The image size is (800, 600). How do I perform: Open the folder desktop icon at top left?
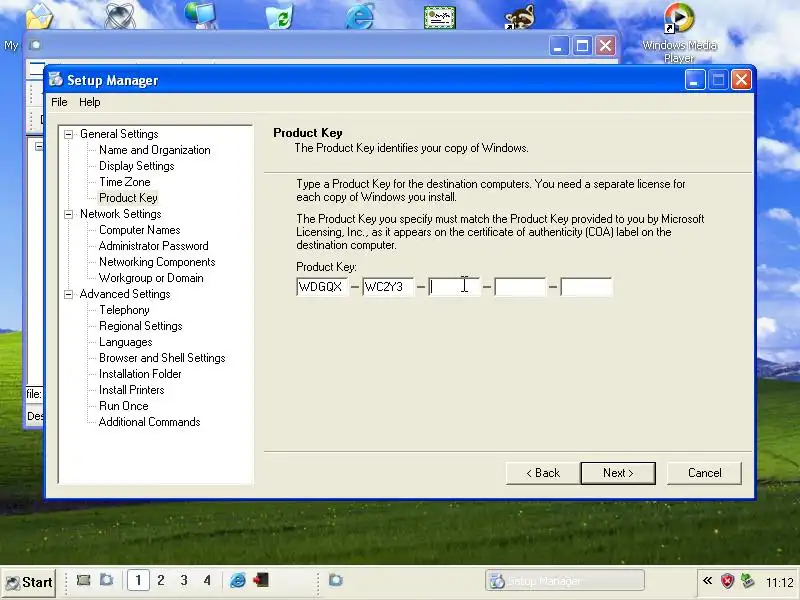[39, 15]
